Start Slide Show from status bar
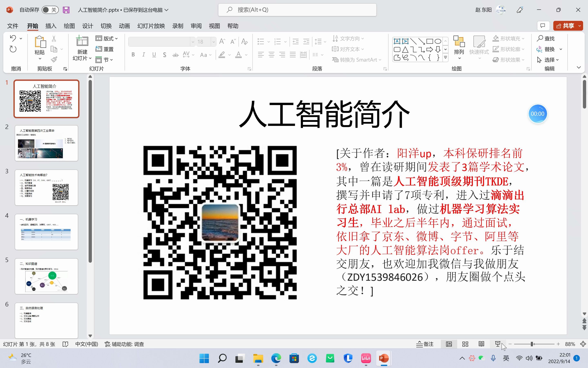 (498, 344)
